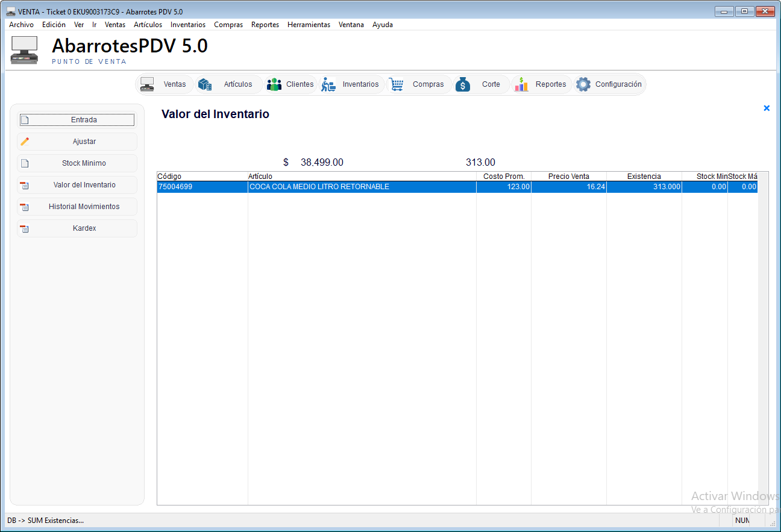The height and width of the screenshot is (532, 781).
Task: Open the Ver menu
Action: 79,25
